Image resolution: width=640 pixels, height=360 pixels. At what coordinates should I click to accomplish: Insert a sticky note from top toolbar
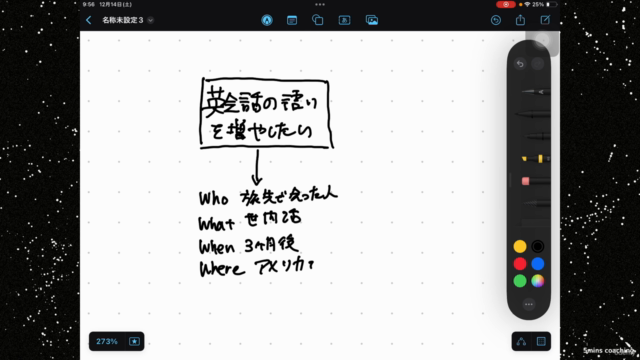coord(292,20)
